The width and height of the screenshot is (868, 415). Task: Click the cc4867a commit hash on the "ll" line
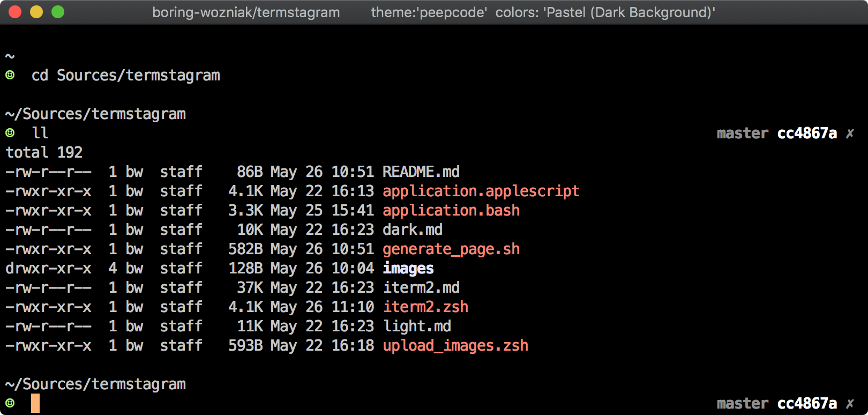(x=807, y=133)
